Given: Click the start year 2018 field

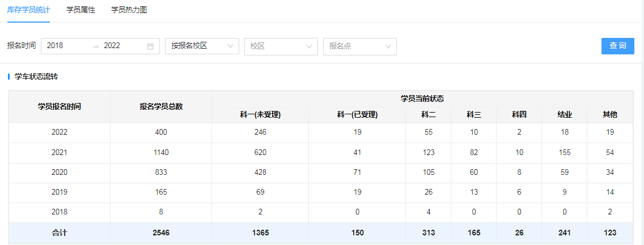Looking at the screenshot, I should [66, 46].
